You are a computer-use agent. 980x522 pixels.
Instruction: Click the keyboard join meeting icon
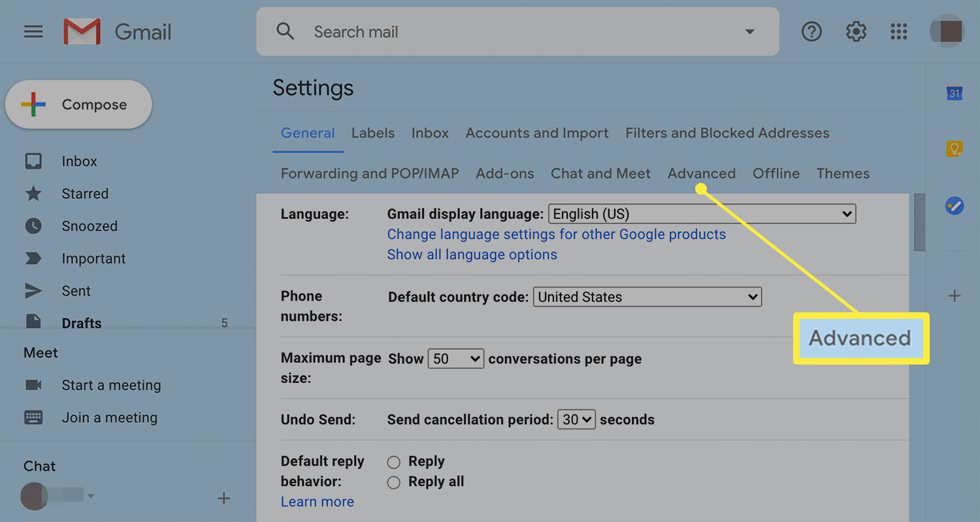click(x=33, y=417)
